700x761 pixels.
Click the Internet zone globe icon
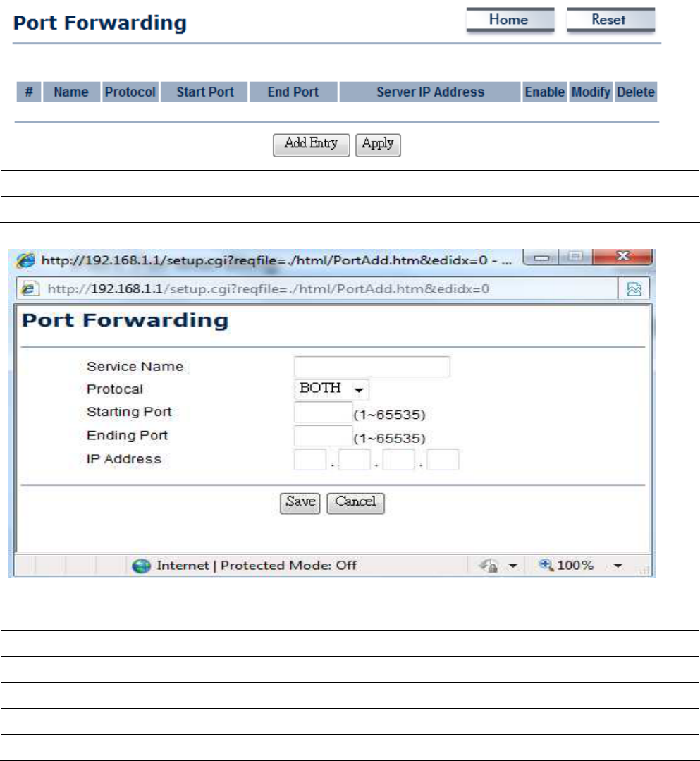click(141, 566)
